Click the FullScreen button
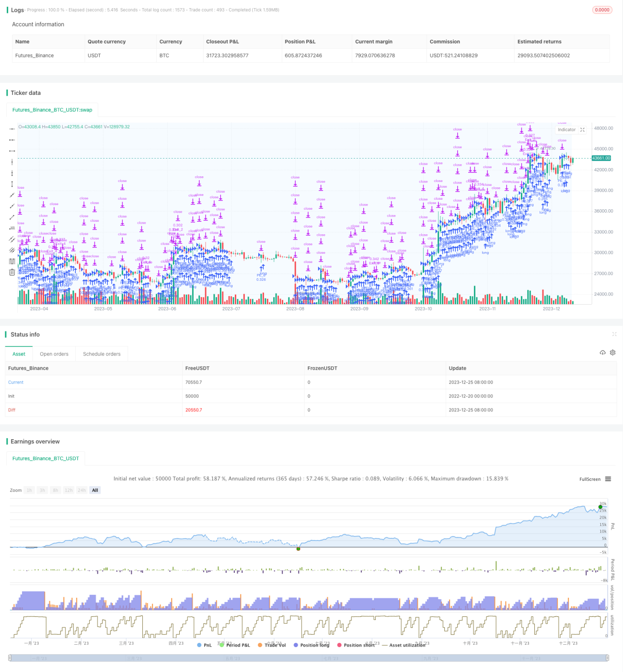This screenshot has width=623, height=672. pyautogui.click(x=590, y=479)
